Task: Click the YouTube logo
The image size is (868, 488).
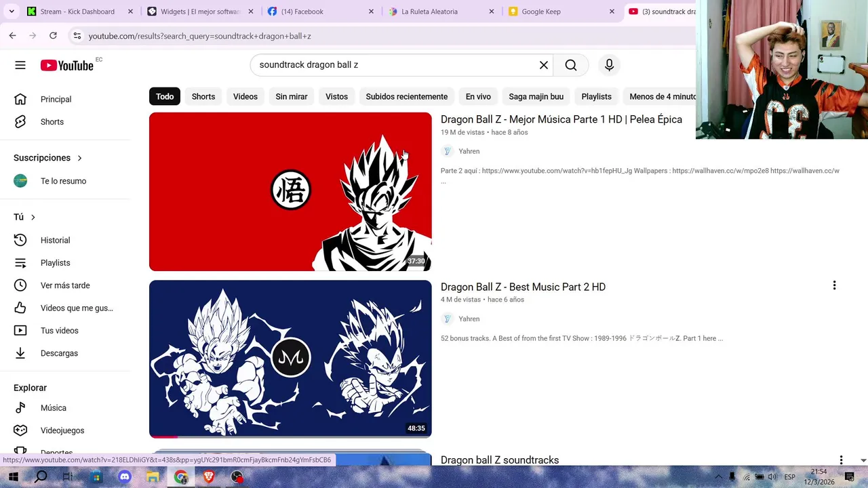Action: [66, 65]
